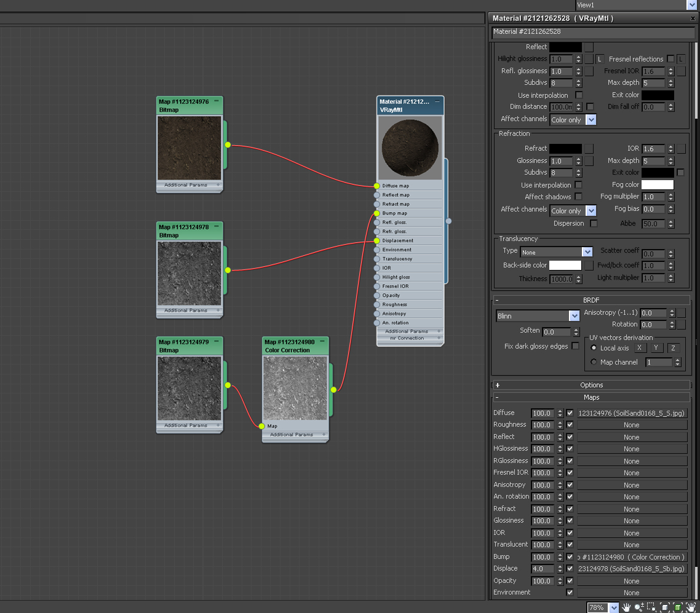Collapse the VRayMtl material node

[x=437, y=101]
